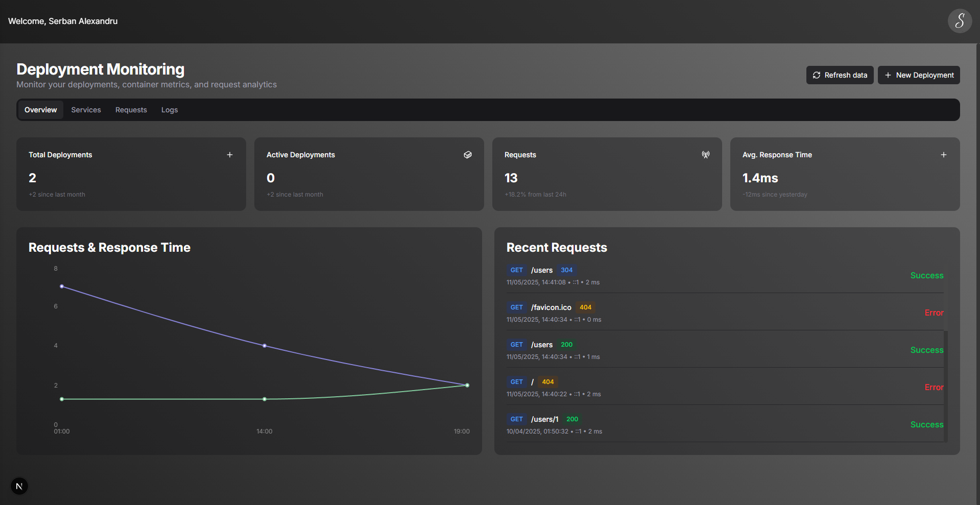Click the Refresh data button

click(x=840, y=75)
